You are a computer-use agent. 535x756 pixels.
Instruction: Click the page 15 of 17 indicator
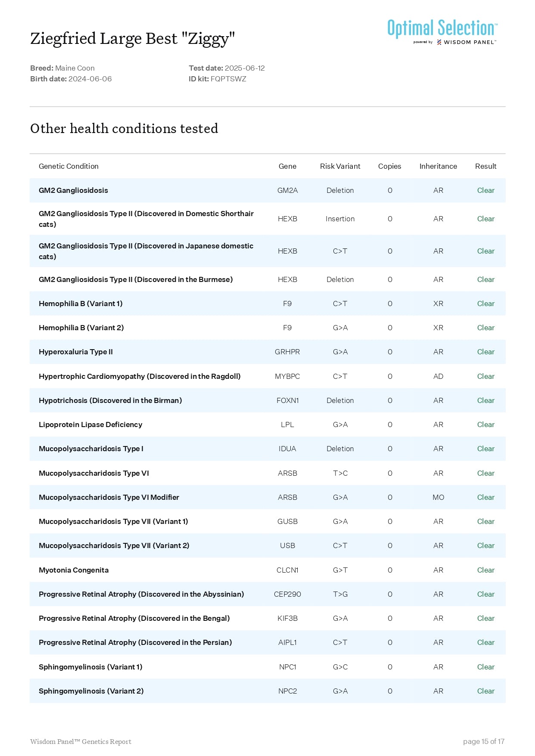point(483,741)
